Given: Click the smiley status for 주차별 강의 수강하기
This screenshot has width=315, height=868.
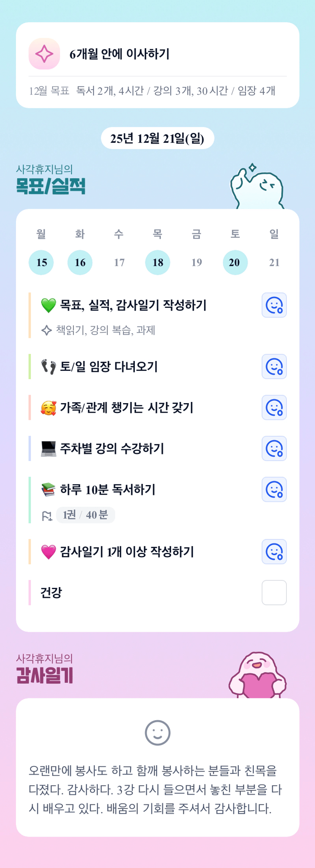Looking at the screenshot, I should coord(274,448).
